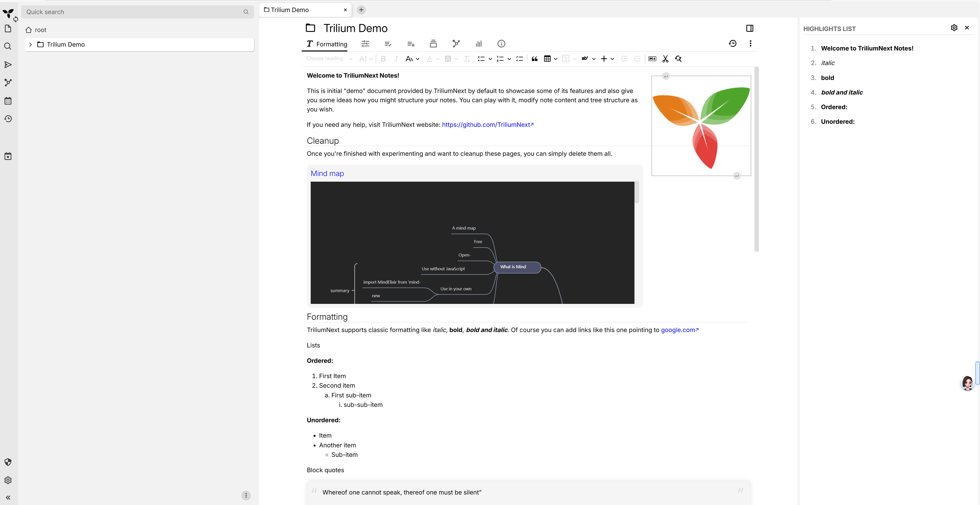The width and height of the screenshot is (980, 505).
Task: Toggle to-do checklist formatting
Action: pyautogui.click(x=519, y=59)
